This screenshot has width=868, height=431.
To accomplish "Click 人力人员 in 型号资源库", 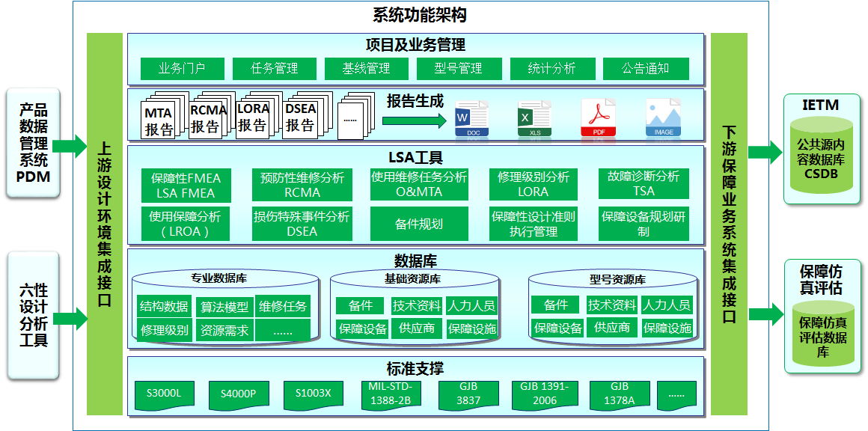I will (667, 305).
